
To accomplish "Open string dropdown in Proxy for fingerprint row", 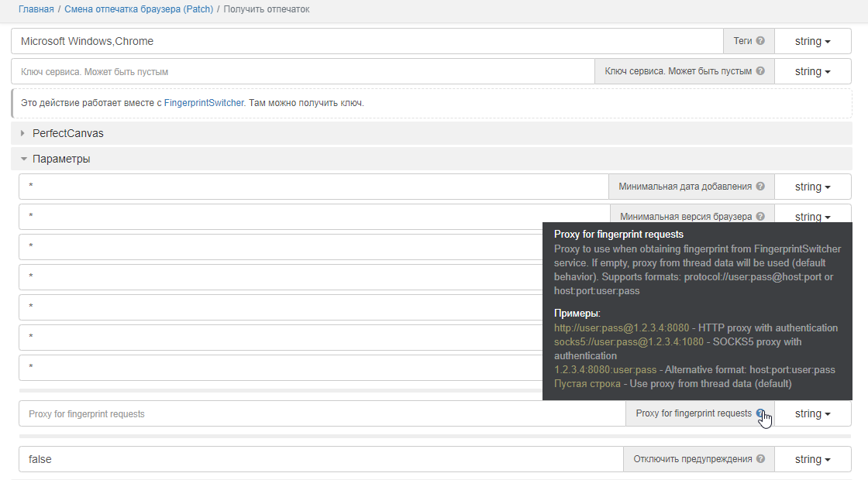I will pyautogui.click(x=812, y=413).
